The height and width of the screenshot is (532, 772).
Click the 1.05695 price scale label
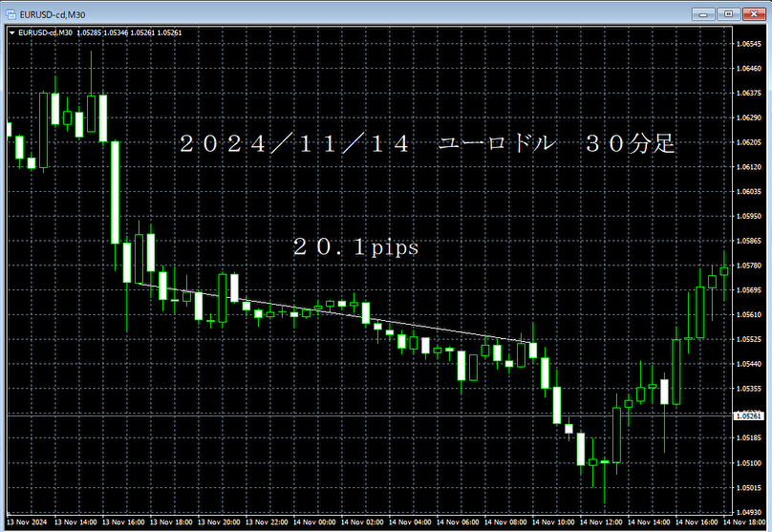coord(748,289)
